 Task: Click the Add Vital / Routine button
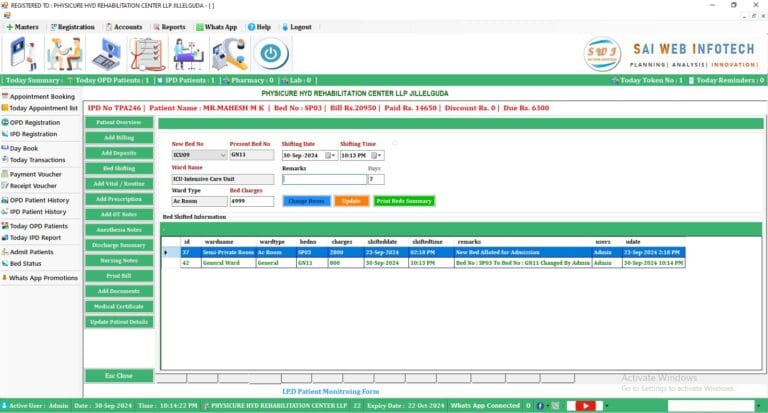coord(119,184)
